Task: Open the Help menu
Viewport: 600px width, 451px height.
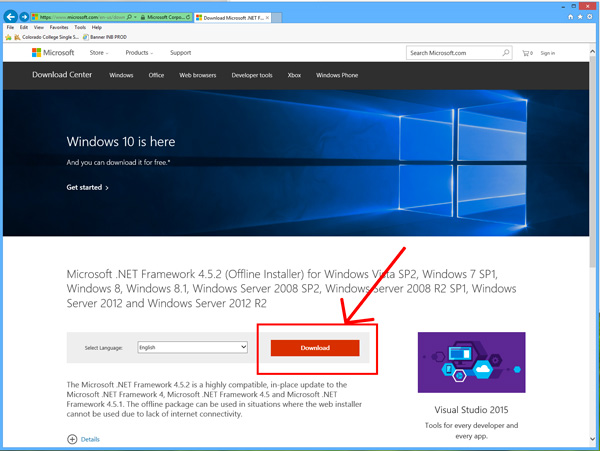Action: coord(97,27)
